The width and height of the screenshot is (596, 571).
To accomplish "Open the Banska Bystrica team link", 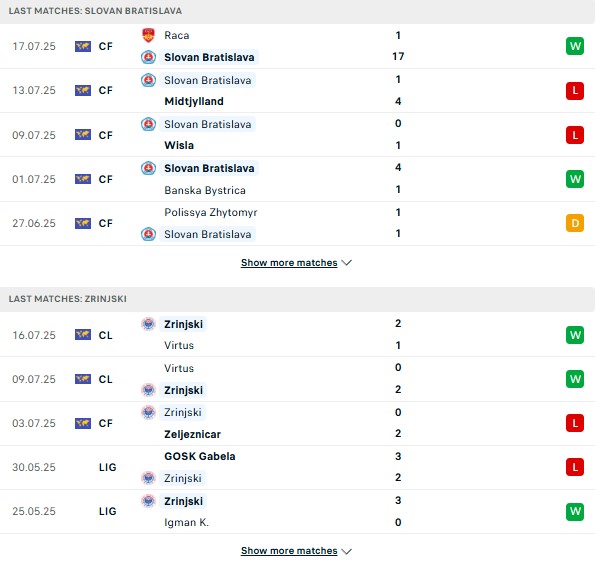I will pos(205,190).
